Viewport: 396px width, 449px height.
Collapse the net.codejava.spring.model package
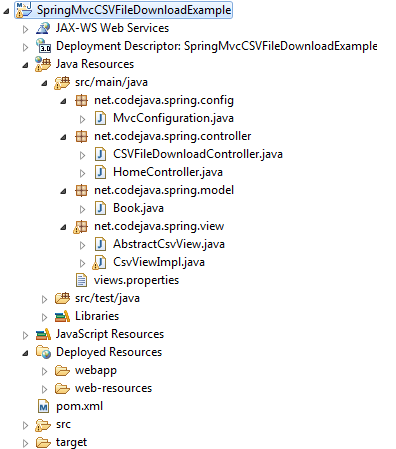[63, 191]
